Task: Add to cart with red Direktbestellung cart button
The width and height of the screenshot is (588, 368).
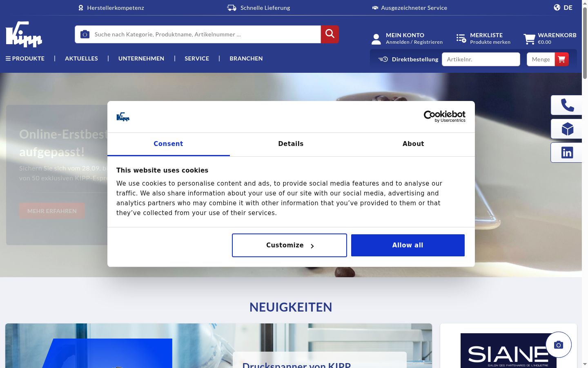Action: coord(562,59)
